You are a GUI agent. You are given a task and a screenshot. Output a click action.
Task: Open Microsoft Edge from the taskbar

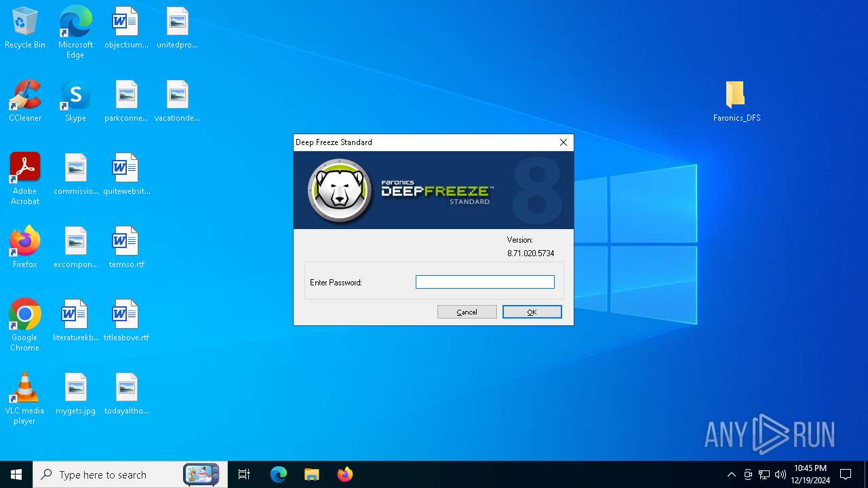279,474
